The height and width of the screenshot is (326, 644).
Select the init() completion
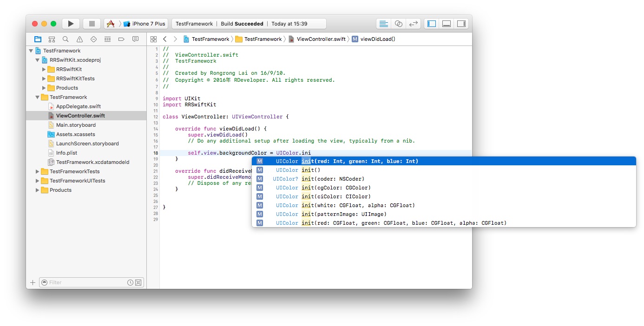point(444,170)
